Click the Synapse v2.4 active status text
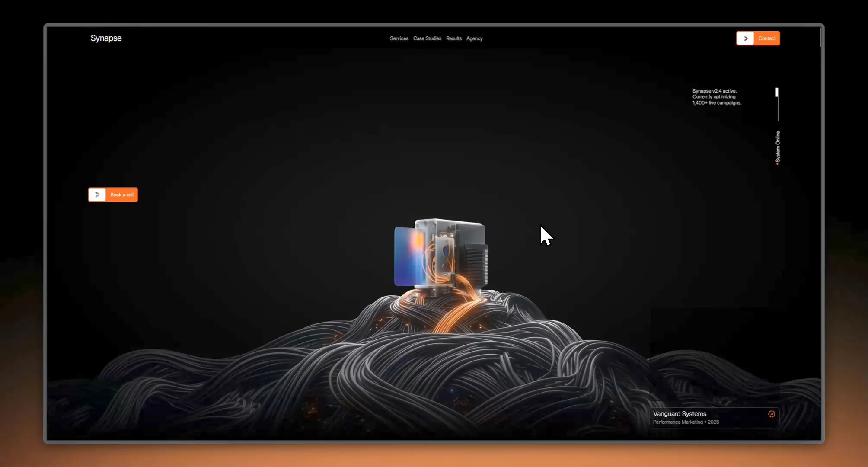The height and width of the screenshot is (467, 868). 717,97
